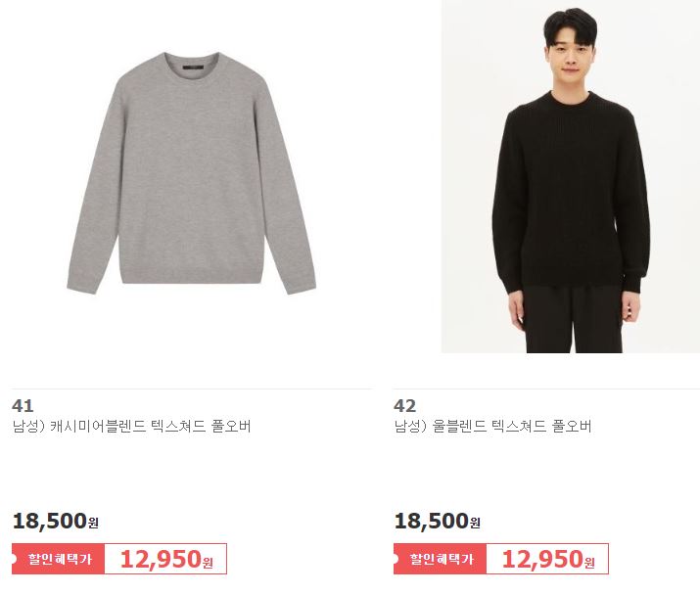Click the red 할인혜택가 badge for item 41
The height and width of the screenshot is (594, 700).
click(59, 559)
